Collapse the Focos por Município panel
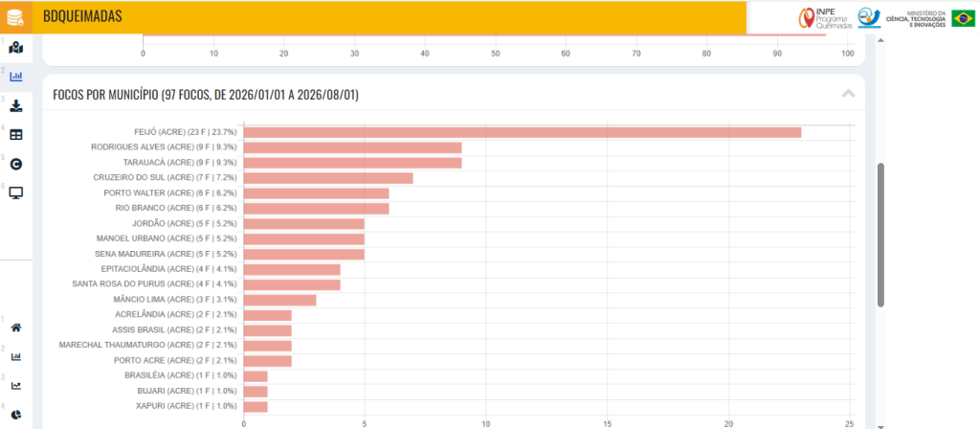This screenshot has height=429, width=980. [x=848, y=94]
